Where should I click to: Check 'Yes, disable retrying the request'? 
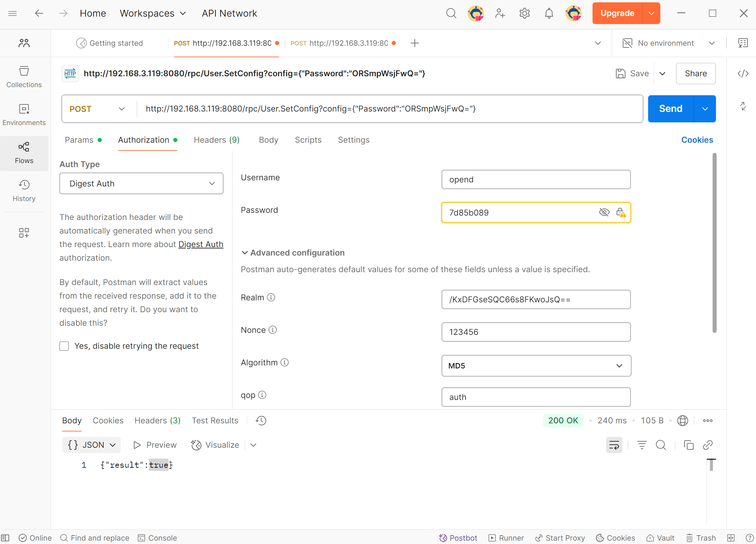(64, 346)
